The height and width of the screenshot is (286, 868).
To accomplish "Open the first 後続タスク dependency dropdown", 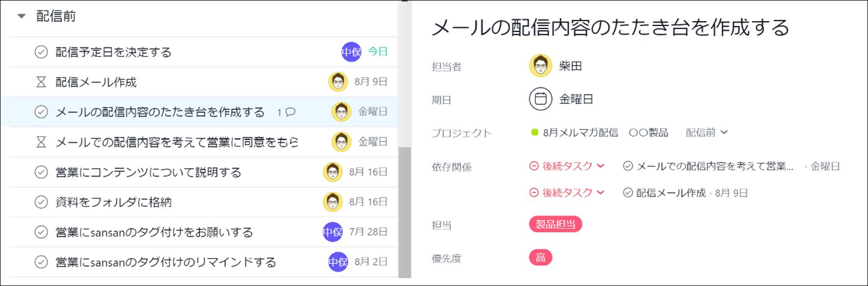I will (x=567, y=166).
